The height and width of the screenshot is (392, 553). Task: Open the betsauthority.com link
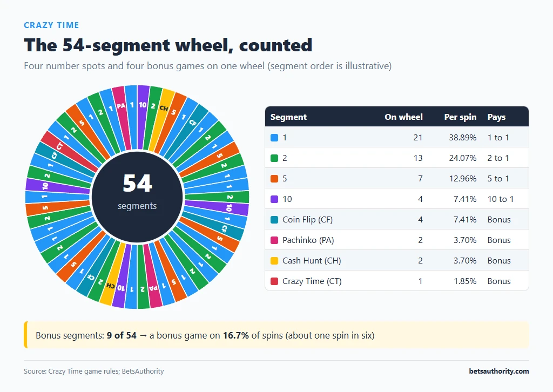498,371
